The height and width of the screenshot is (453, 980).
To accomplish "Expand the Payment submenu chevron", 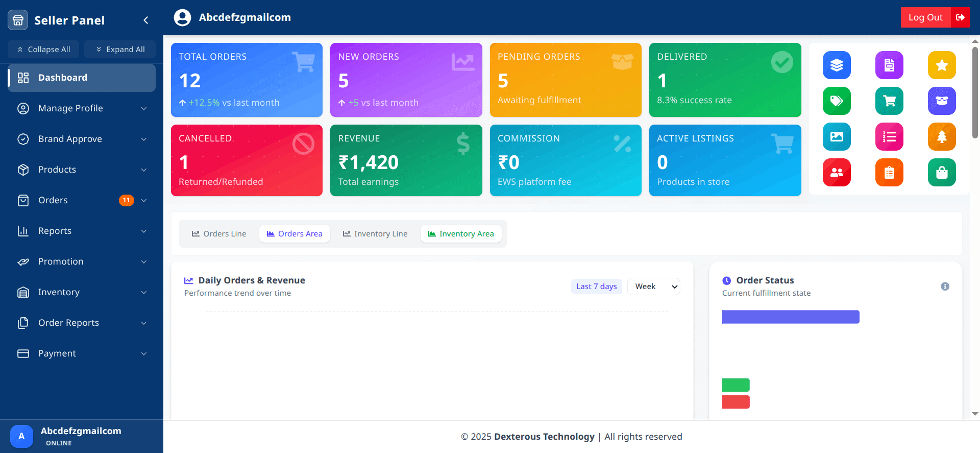I will click(144, 353).
